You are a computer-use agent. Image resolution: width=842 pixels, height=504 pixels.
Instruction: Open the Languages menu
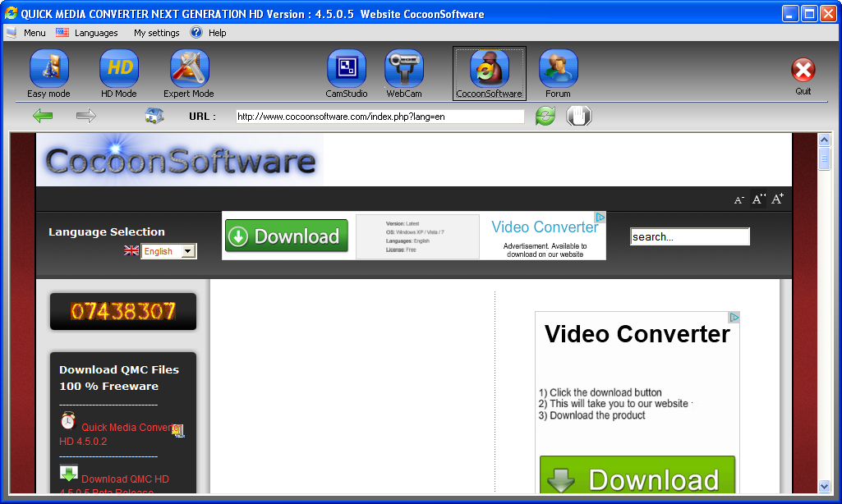[96, 33]
